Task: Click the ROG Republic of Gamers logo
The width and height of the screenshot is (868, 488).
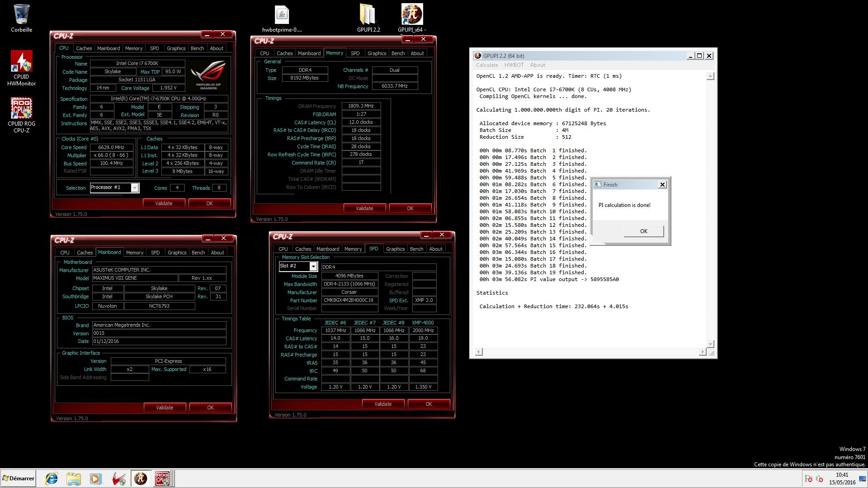Action: point(208,75)
